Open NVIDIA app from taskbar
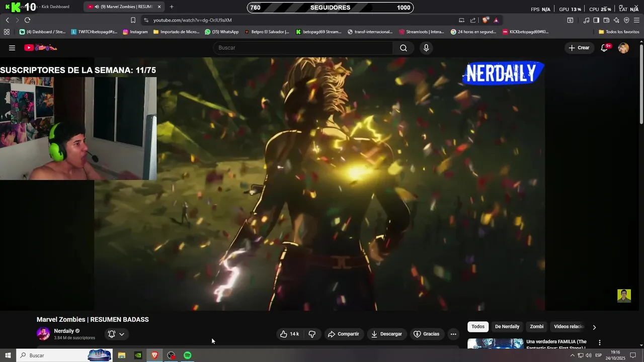Viewport: 644px width, 362px height. (x=138, y=355)
